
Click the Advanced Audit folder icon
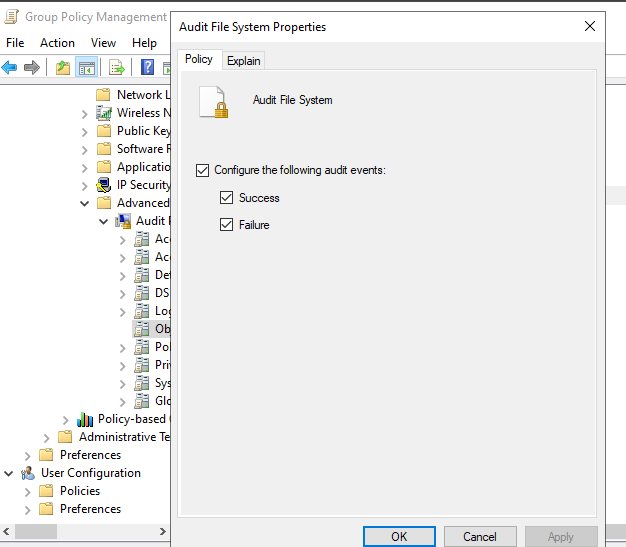[x=104, y=203]
